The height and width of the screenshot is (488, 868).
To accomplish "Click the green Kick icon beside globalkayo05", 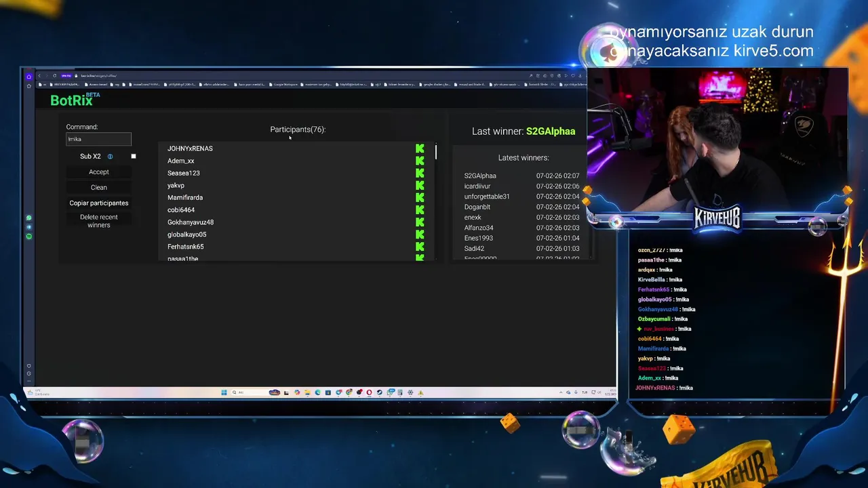I will click(x=420, y=235).
